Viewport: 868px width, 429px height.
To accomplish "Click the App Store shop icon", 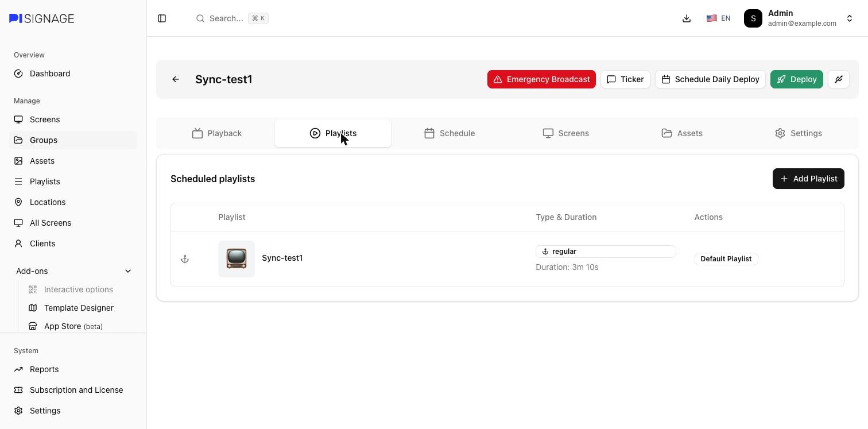I will [33, 326].
